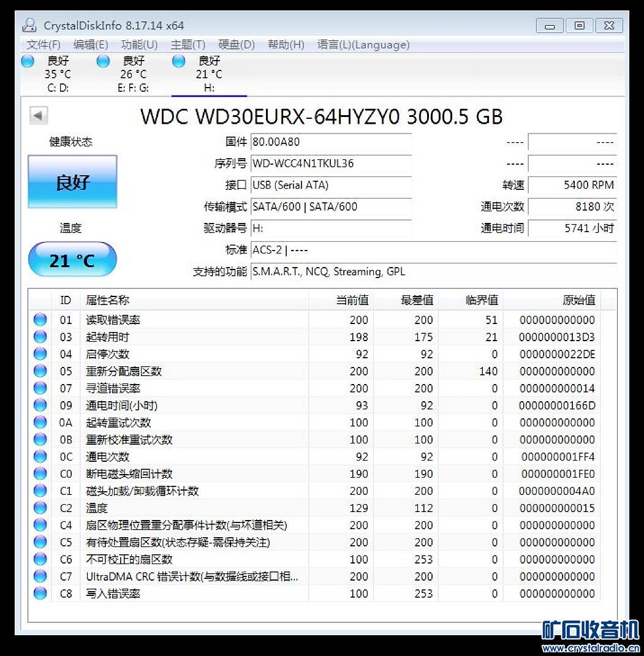Click the 最差值 column header
The width and height of the screenshot is (644, 656).
tap(406, 300)
